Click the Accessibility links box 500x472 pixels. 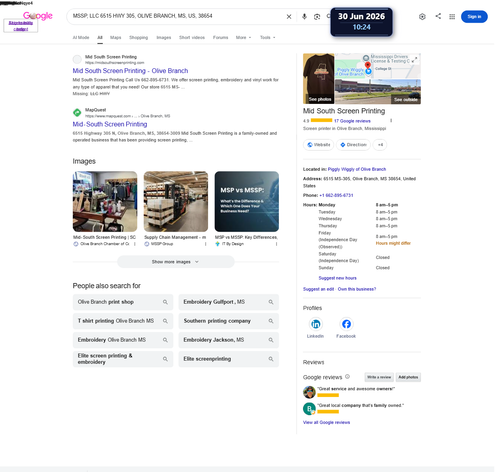coord(21,26)
